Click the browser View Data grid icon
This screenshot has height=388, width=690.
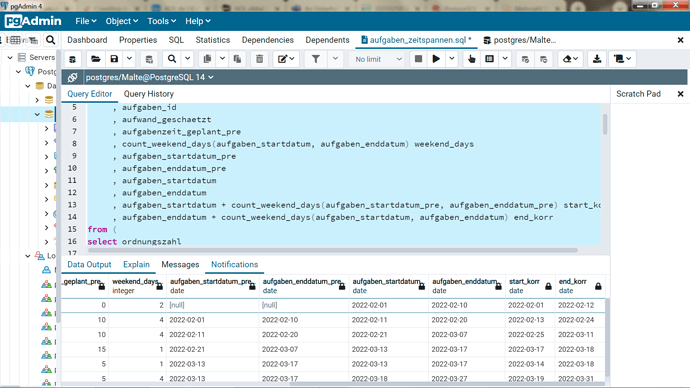15,40
